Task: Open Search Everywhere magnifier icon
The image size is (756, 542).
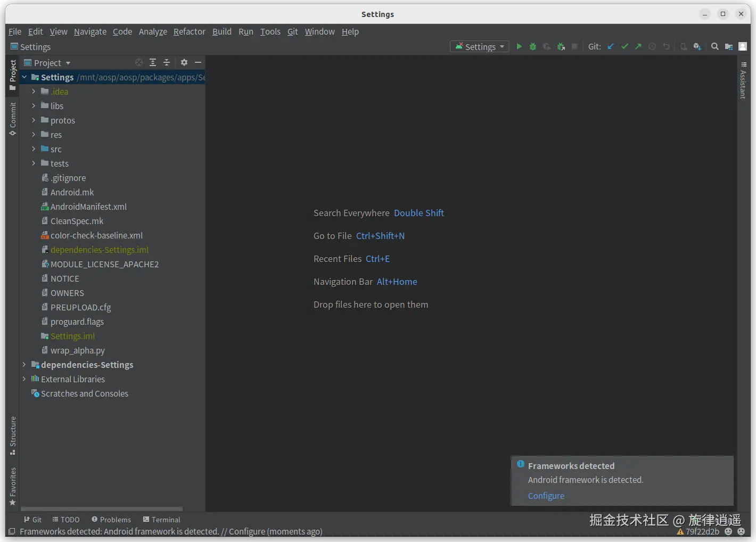Action: [715, 47]
